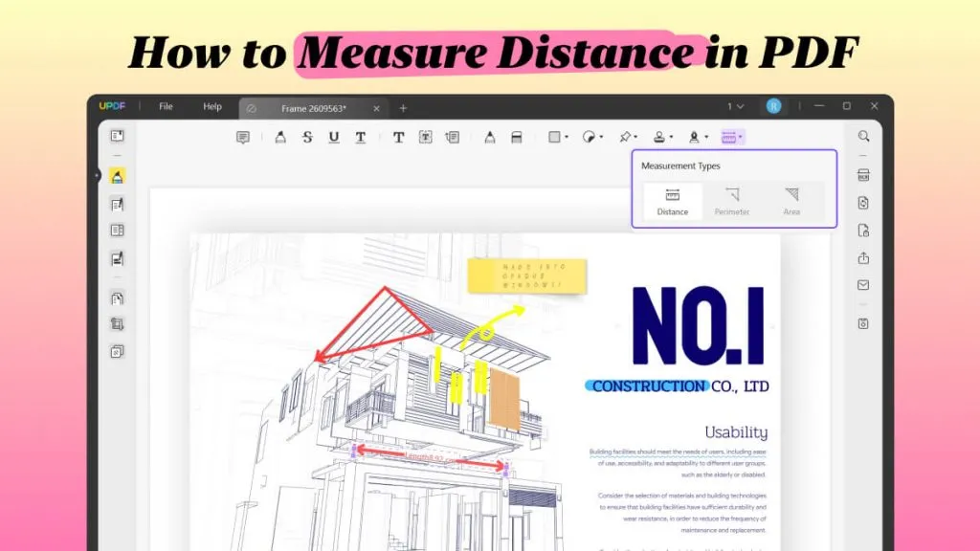This screenshot has width=980, height=551.
Task: Open Protect PDF lock icon on right
Action: pos(864,231)
